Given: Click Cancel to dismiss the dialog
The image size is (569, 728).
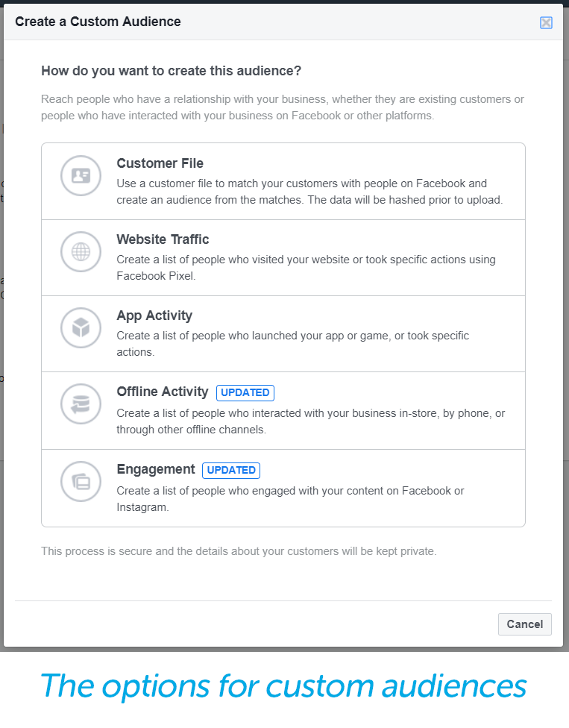Looking at the screenshot, I should pos(524,624).
